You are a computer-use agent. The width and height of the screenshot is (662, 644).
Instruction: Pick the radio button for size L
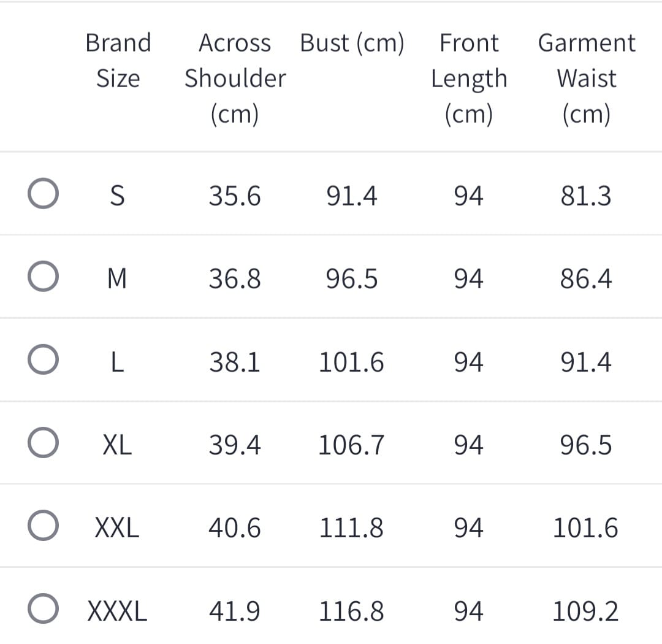(43, 360)
